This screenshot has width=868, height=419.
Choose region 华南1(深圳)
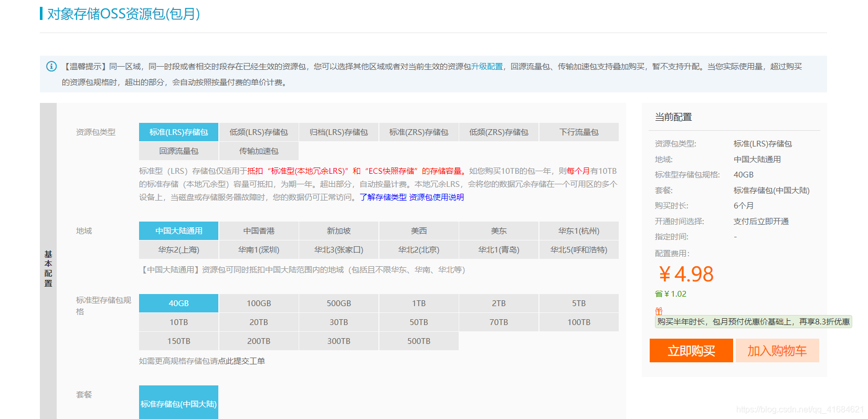pyautogui.click(x=259, y=250)
